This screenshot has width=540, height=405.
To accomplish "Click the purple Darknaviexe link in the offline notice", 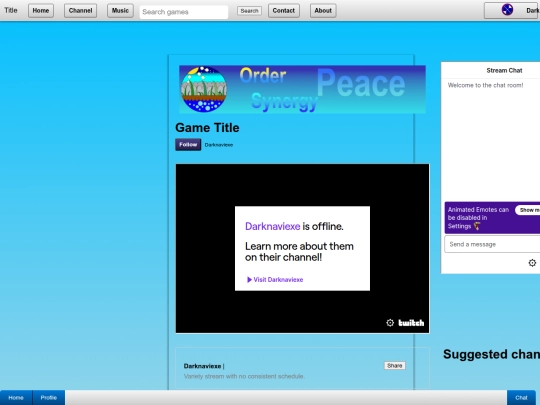I will 272,226.
